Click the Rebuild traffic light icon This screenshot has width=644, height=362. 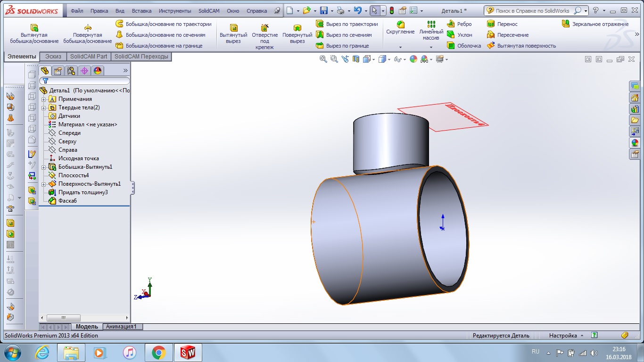[x=392, y=10]
